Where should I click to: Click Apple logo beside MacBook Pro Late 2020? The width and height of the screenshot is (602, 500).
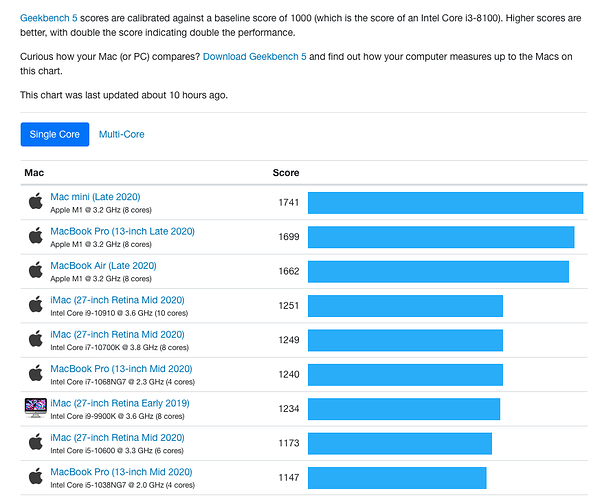click(36, 235)
